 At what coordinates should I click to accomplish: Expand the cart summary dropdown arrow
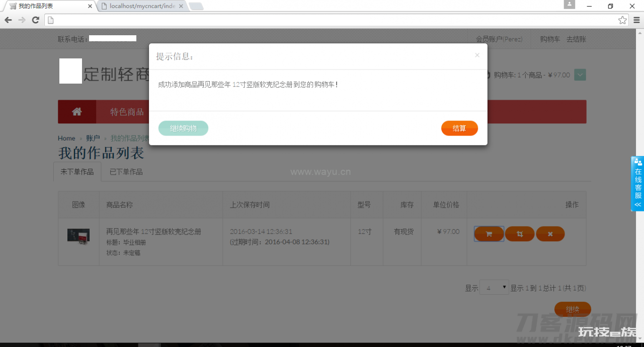(x=580, y=75)
